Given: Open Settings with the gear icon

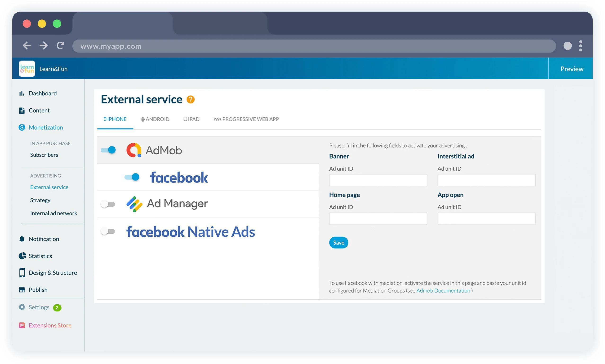Looking at the screenshot, I should [x=39, y=307].
